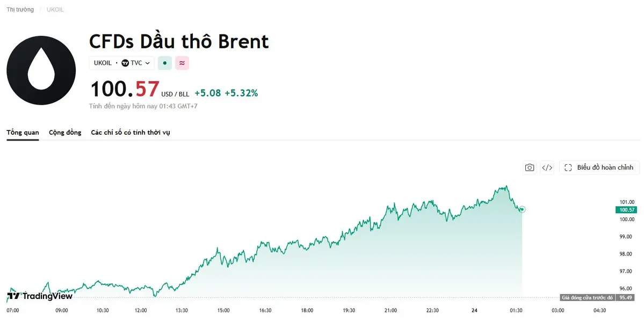Image resolution: width=644 pixels, height=322 pixels.
Task: Select the Tổng quan tab
Action: [x=23, y=133]
